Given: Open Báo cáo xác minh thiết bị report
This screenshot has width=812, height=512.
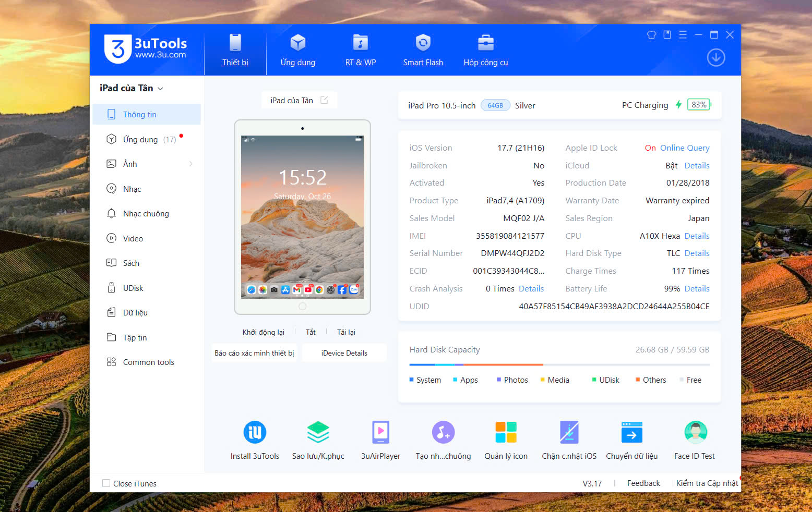Looking at the screenshot, I should (x=254, y=353).
